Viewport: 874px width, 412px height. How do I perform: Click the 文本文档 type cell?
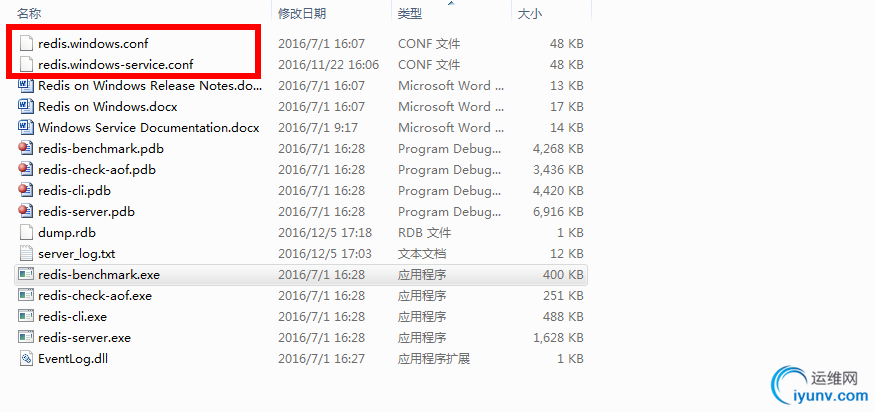pos(422,254)
